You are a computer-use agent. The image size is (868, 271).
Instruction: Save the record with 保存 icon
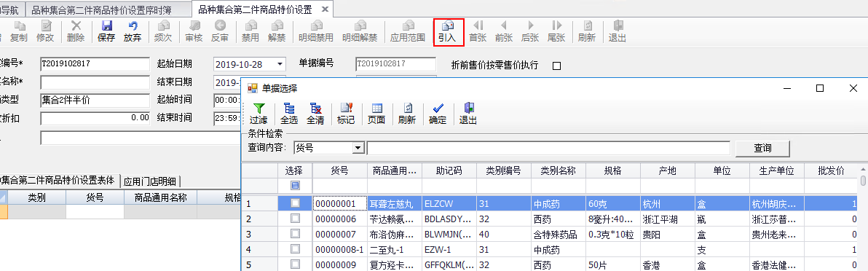106,31
